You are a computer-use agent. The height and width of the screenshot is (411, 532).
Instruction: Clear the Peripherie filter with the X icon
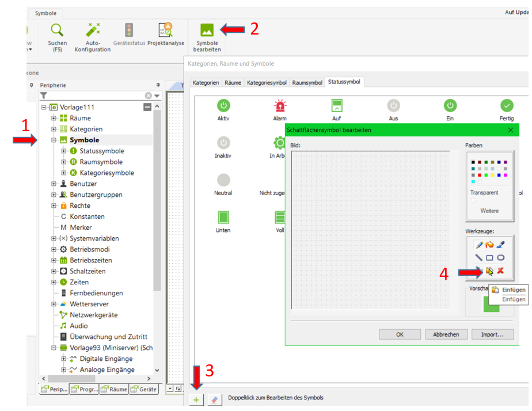click(149, 96)
